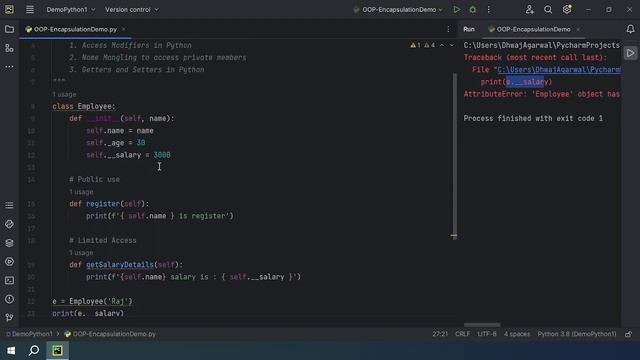Open Search Everywhere magnifier
The image size is (640, 360).
tap(548, 9)
